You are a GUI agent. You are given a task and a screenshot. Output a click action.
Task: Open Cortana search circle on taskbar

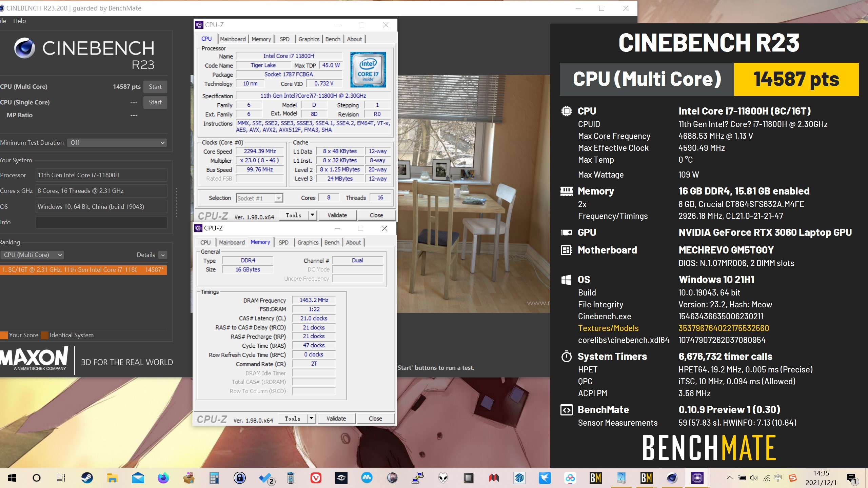(x=37, y=478)
